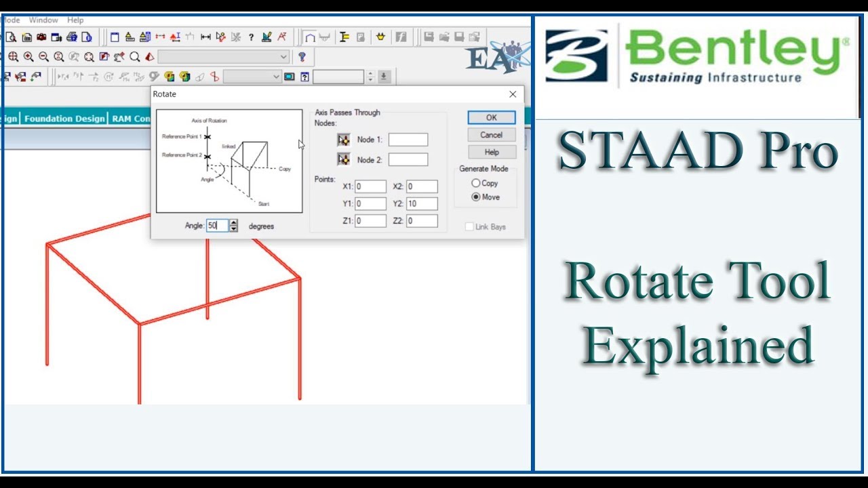The width and height of the screenshot is (868, 488).
Task: Click the red weight with I-beam icon
Action: pyautogui.click(x=175, y=37)
